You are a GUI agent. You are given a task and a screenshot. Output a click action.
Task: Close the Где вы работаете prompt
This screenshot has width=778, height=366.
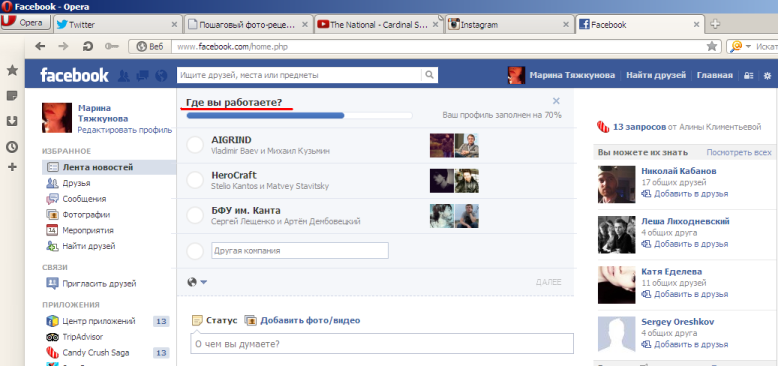[556, 101]
